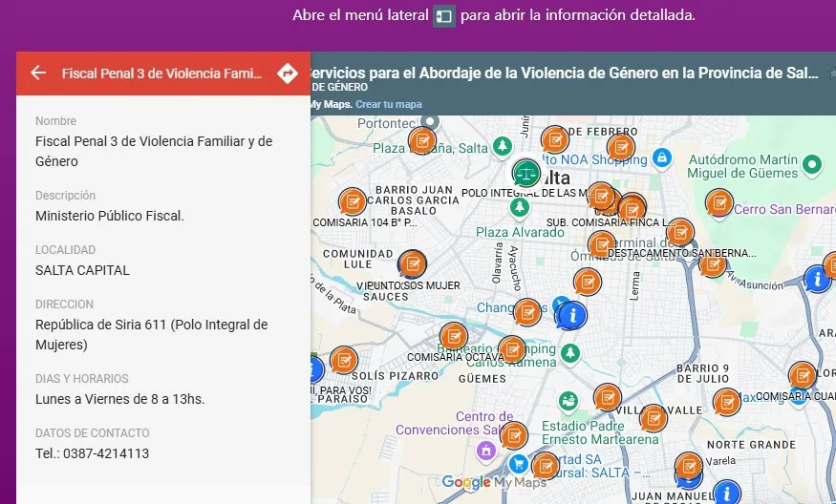Select orange marker above Alto NOA Shopping text
This screenshot has width=836, height=504.
(x=621, y=148)
